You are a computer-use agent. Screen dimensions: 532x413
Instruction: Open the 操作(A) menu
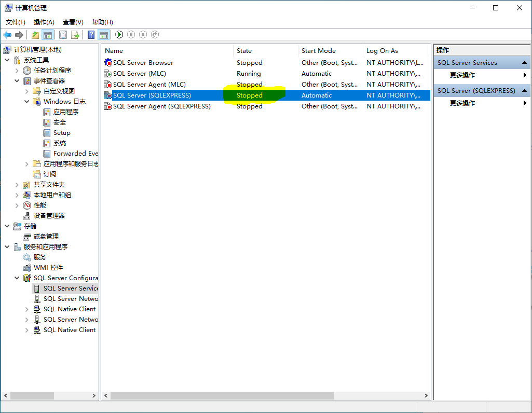pos(44,22)
